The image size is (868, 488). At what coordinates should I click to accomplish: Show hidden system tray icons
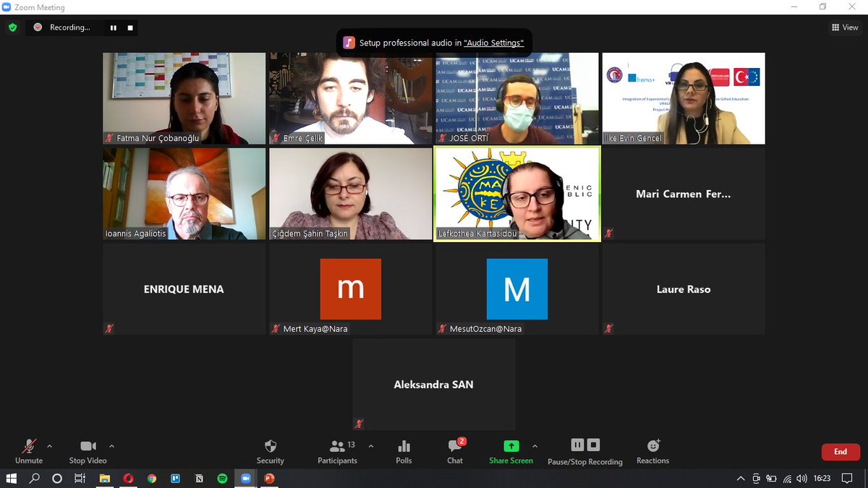(741, 479)
